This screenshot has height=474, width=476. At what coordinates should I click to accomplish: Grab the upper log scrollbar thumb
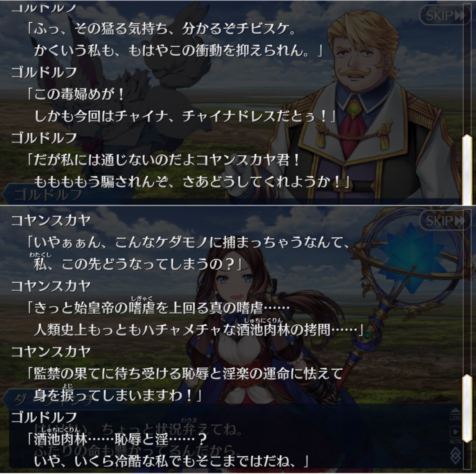(x=467, y=170)
